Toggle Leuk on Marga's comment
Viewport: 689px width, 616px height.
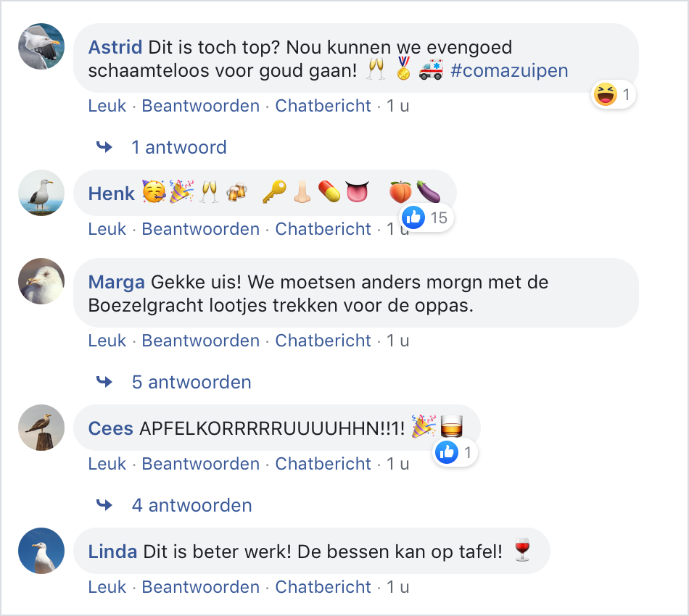click(107, 341)
